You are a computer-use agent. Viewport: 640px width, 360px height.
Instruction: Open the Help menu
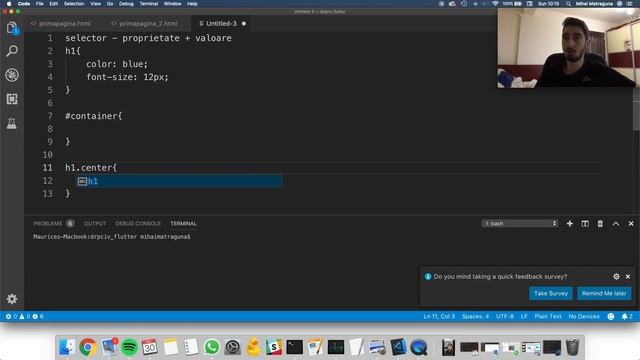click(x=192, y=4)
